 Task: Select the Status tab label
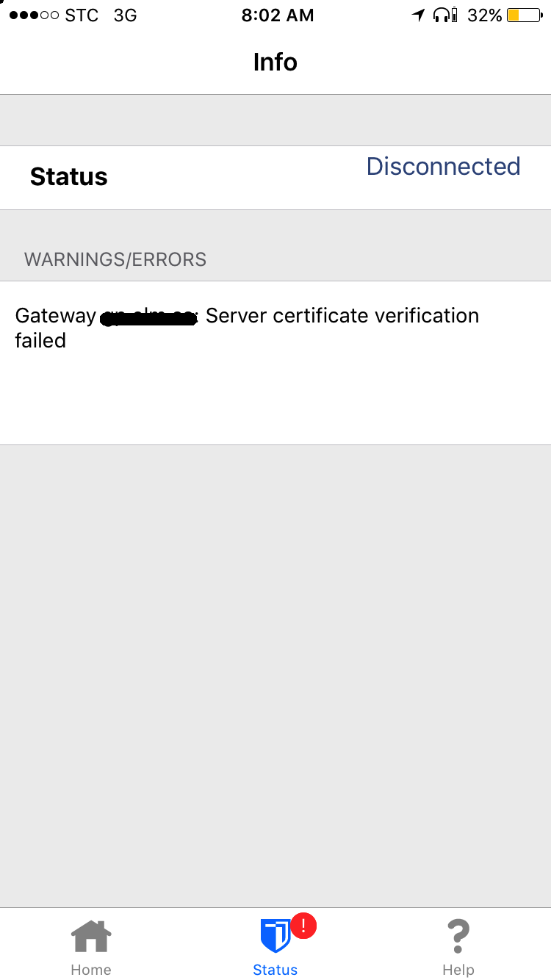(275, 970)
